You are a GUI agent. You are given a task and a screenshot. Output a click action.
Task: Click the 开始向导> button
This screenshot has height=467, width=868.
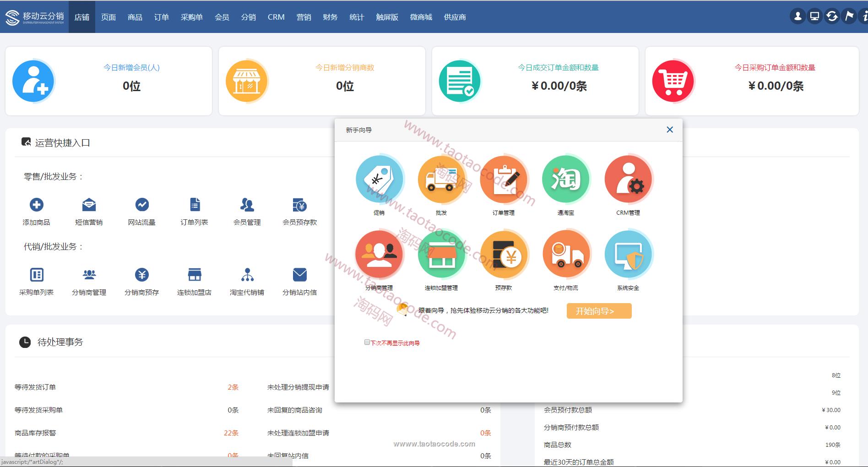(x=599, y=311)
